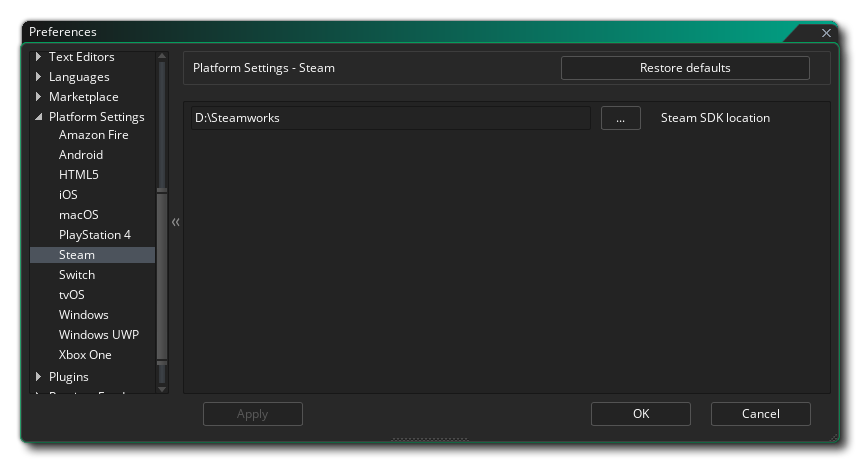Click the tree scrollbar thumb
Viewport: 860px width, 463px height.
[x=162, y=277]
